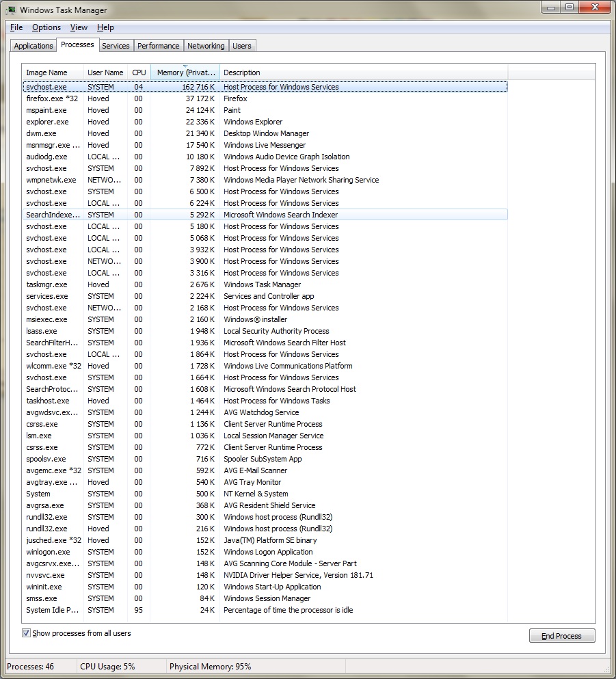Select the taskmgr.exe process
This screenshot has width=616, height=679.
click(265, 284)
